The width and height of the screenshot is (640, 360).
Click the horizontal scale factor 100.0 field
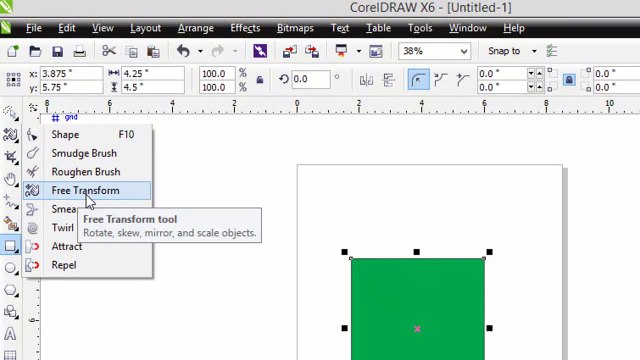tap(217, 73)
